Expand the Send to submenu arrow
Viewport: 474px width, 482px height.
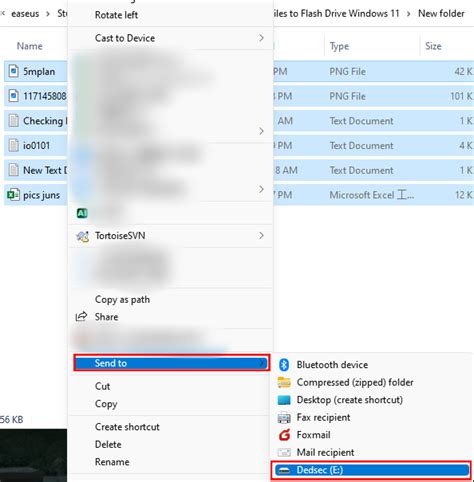[x=262, y=363]
